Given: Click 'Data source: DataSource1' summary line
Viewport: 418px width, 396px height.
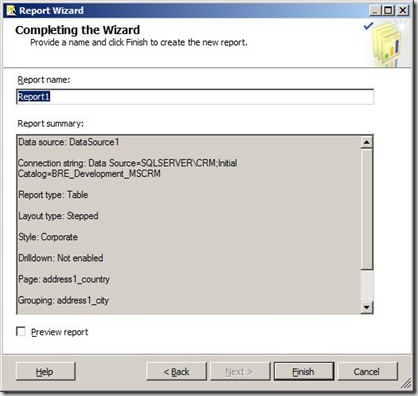Looking at the screenshot, I should (69, 142).
